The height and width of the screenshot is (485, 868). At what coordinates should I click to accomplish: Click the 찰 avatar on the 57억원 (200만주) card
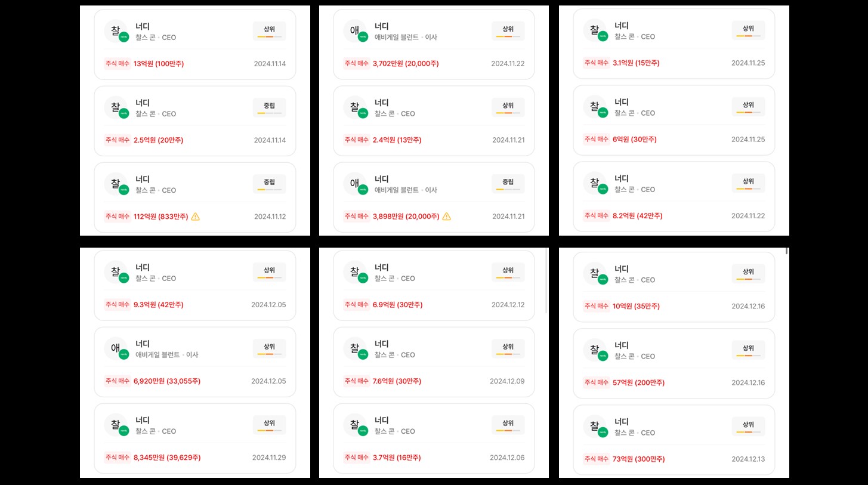coord(595,350)
